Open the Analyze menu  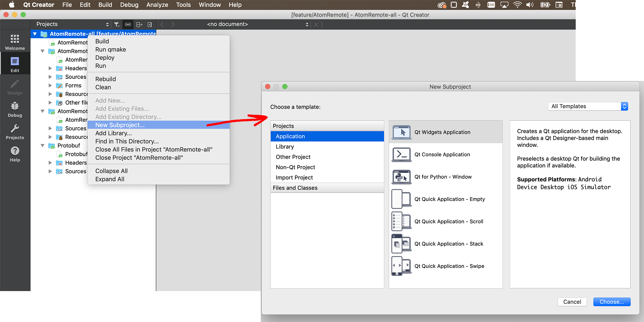click(x=157, y=5)
